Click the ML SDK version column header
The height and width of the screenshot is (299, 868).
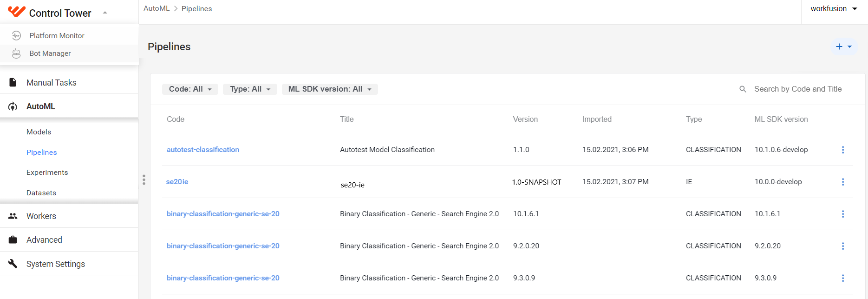tap(781, 119)
